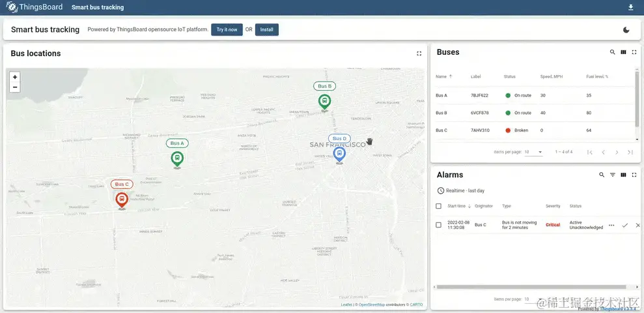
Task: Sort Alarms table by Originator column
Action: click(484, 206)
